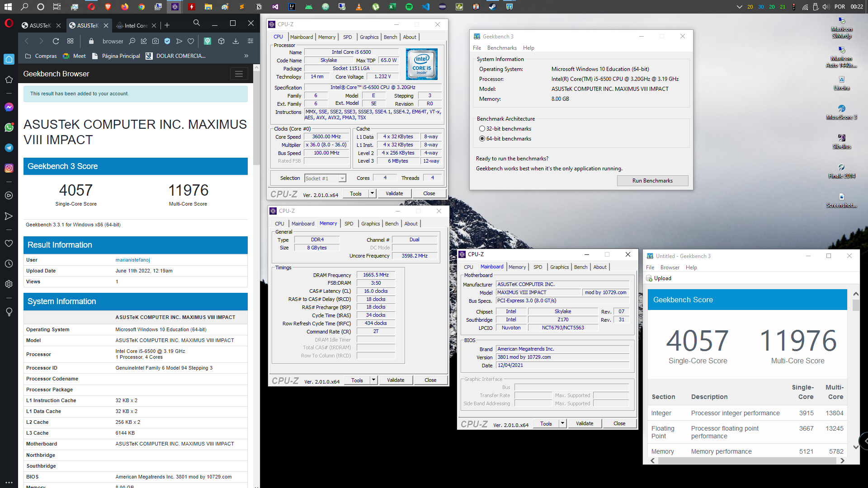Open volume control in system tray
The height and width of the screenshot is (488, 868).
[826, 7]
